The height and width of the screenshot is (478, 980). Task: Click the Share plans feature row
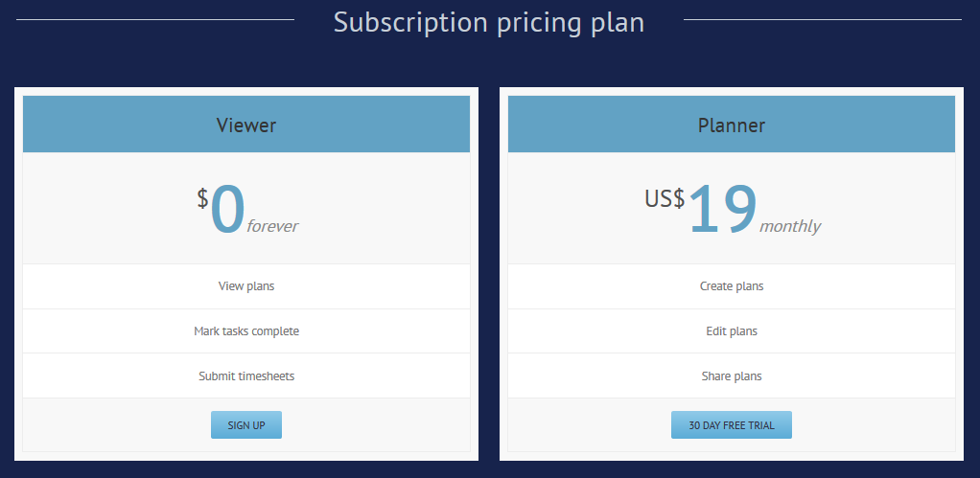click(732, 376)
